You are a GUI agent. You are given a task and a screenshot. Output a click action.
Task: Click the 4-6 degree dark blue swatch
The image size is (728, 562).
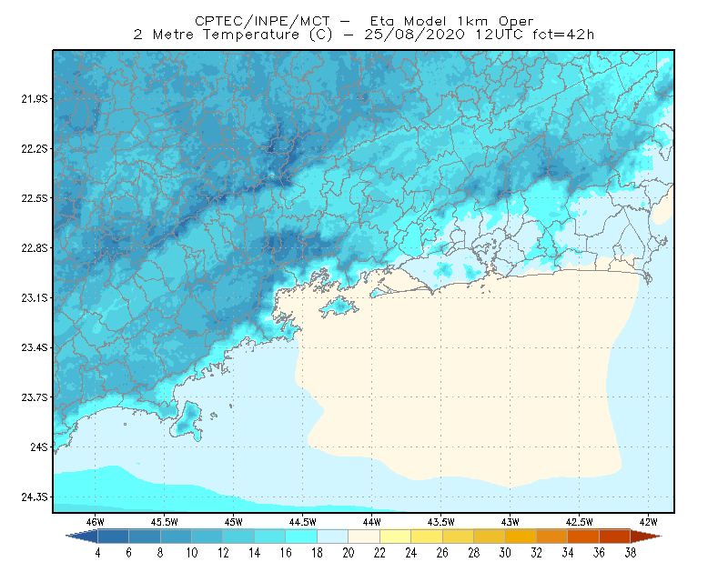coord(113,537)
